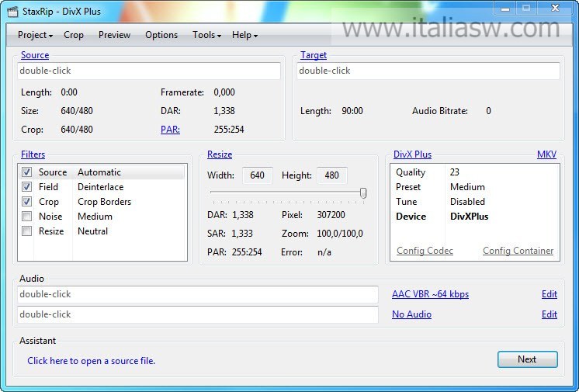Click the Height field showing 480

click(332, 175)
